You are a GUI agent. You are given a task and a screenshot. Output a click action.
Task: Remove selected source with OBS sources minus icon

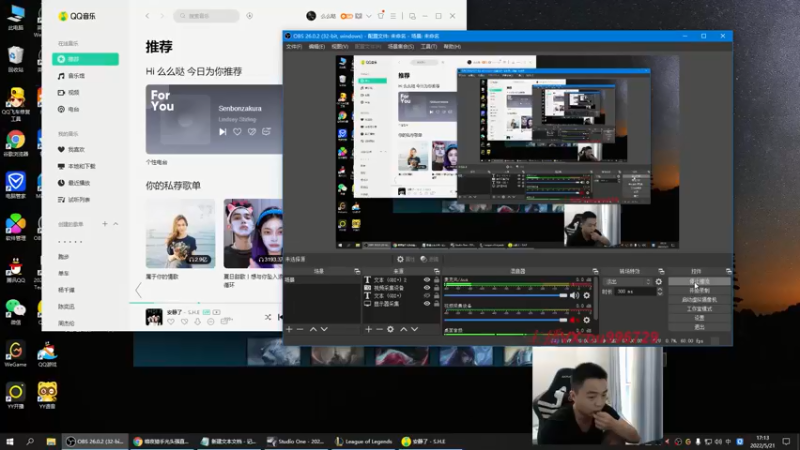pyautogui.click(x=379, y=330)
